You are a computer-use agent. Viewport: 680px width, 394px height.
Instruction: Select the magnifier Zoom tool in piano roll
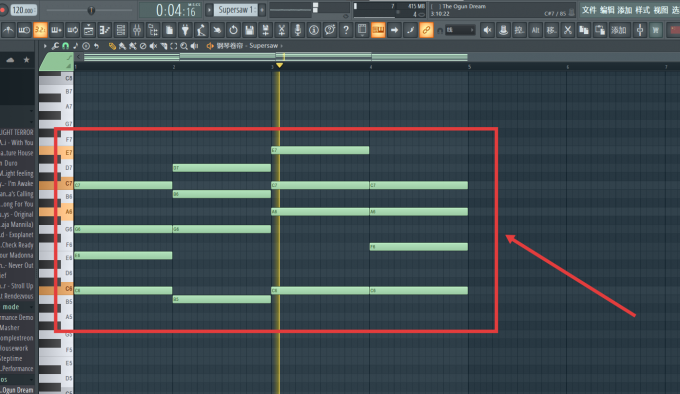click(x=184, y=46)
